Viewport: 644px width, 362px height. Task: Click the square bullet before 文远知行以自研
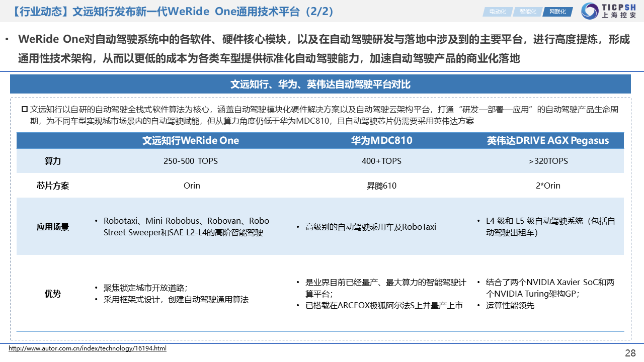coord(24,109)
